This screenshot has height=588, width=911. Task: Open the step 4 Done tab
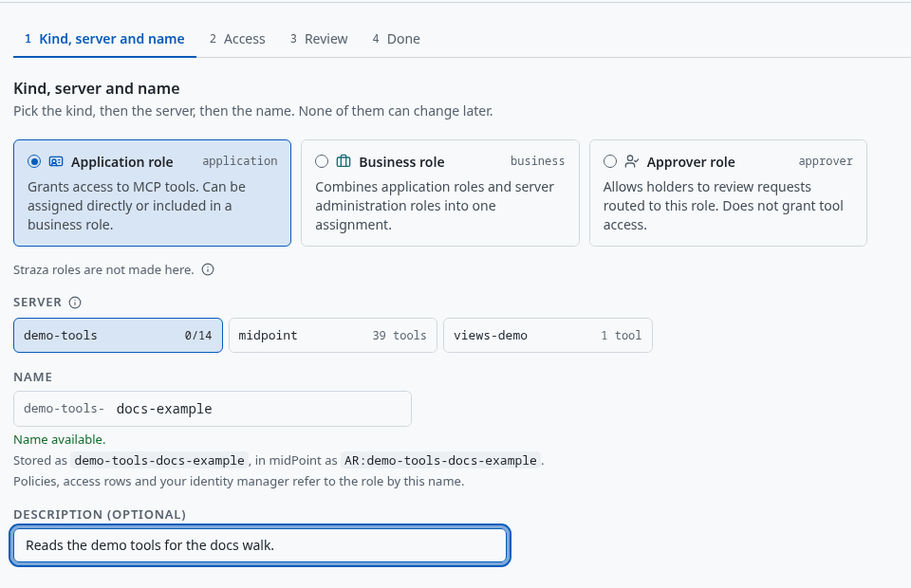(x=397, y=39)
